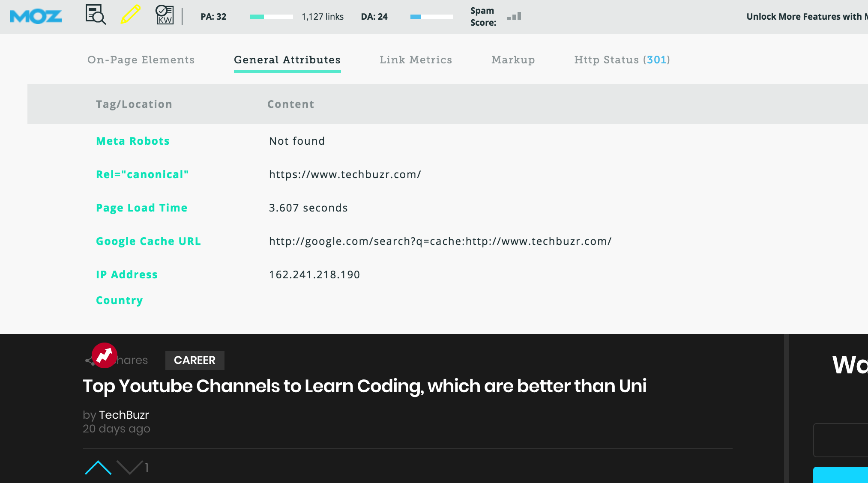The height and width of the screenshot is (483, 868).
Task: Click the 1,127 links count
Action: click(322, 17)
